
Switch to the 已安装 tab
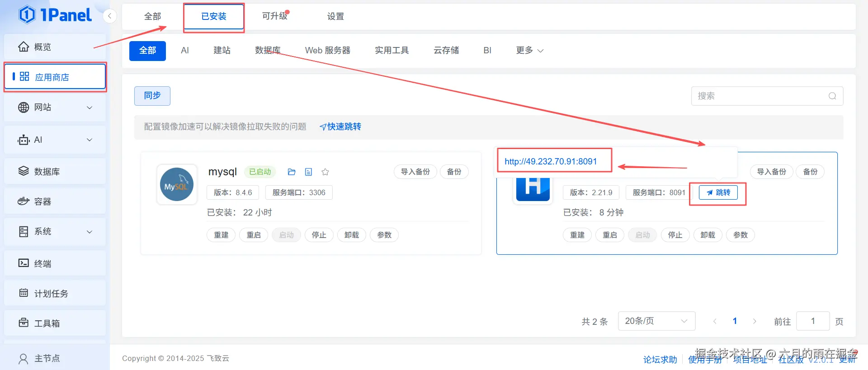tap(214, 16)
